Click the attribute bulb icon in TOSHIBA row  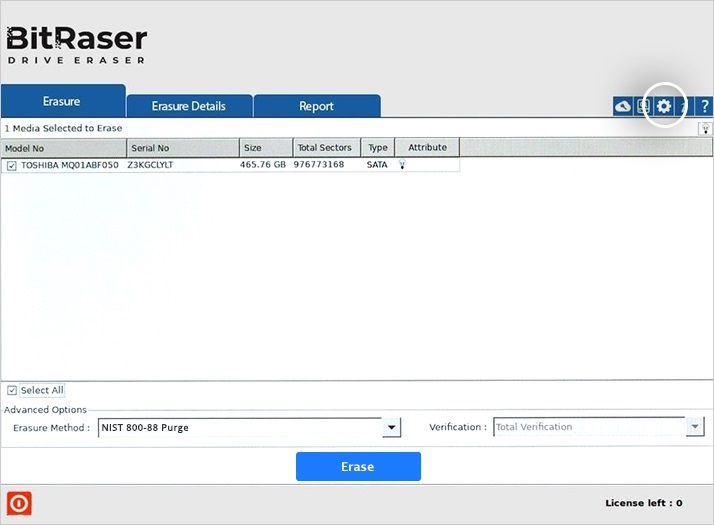point(402,164)
